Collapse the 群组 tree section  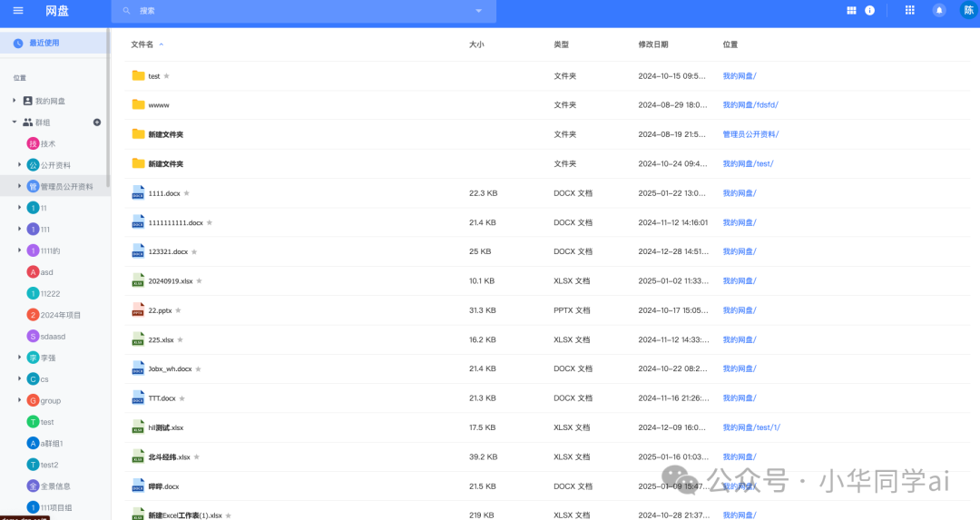click(x=15, y=123)
